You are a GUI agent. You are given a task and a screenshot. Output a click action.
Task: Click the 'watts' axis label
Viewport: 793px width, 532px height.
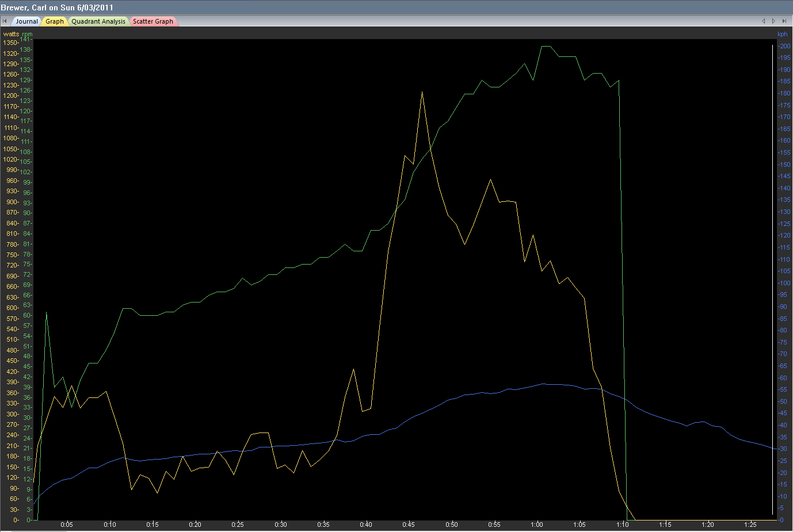pos(11,34)
